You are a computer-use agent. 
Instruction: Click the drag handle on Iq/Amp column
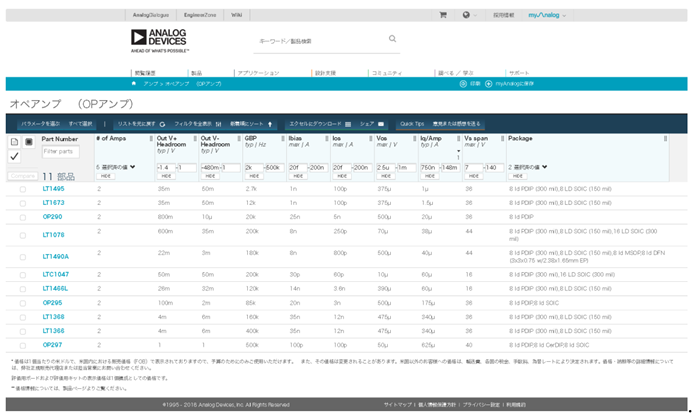459,139
